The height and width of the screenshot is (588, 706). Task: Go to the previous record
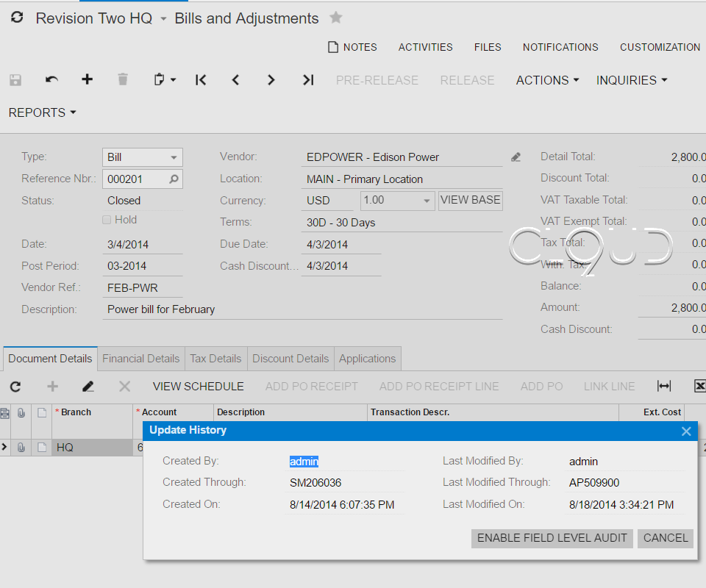point(235,80)
